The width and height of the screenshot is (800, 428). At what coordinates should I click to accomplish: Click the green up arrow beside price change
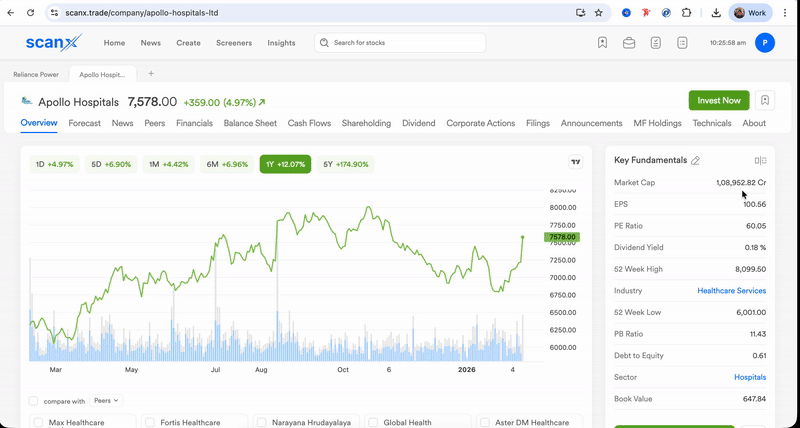[262, 103]
